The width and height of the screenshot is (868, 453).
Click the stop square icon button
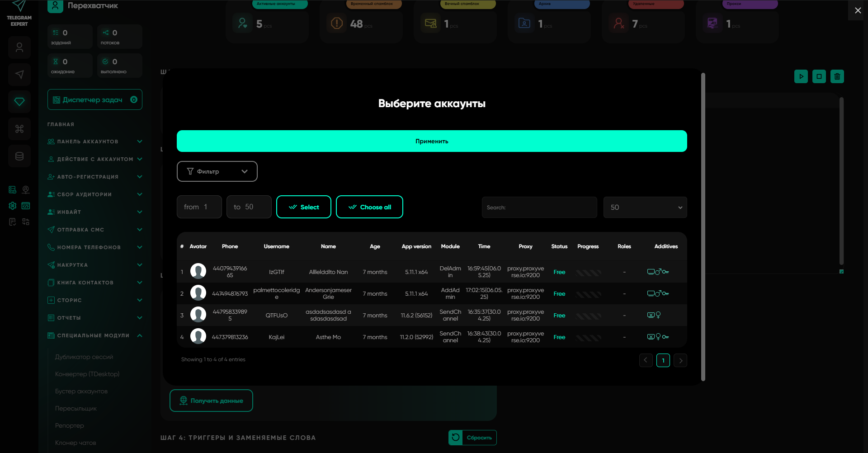[x=819, y=76]
